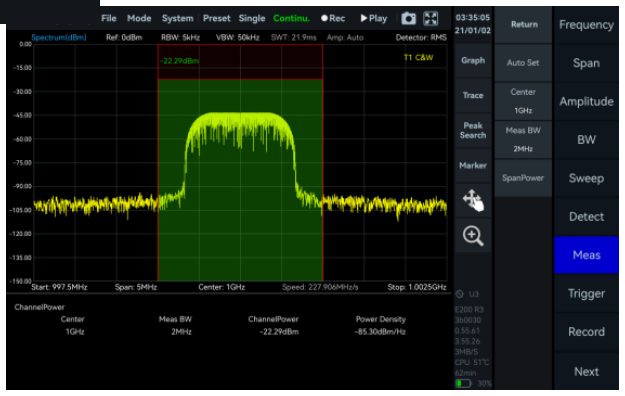Click the CPU 51°C status entry
This screenshot has height=396, width=625.
click(x=472, y=362)
